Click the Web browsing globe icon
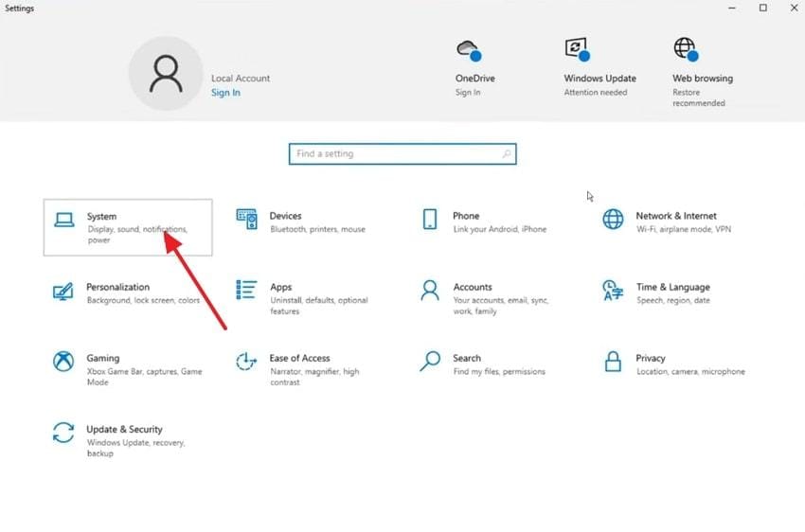The width and height of the screenshot is (805, 532). [687, 49]
